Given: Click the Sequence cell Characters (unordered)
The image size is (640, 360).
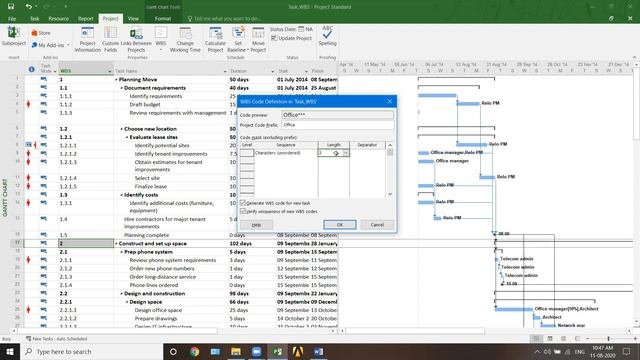Looking at the screenshot, I should (286, 153).
